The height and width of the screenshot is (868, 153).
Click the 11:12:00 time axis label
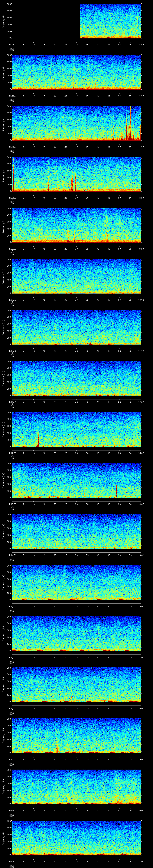coord(12,453)
